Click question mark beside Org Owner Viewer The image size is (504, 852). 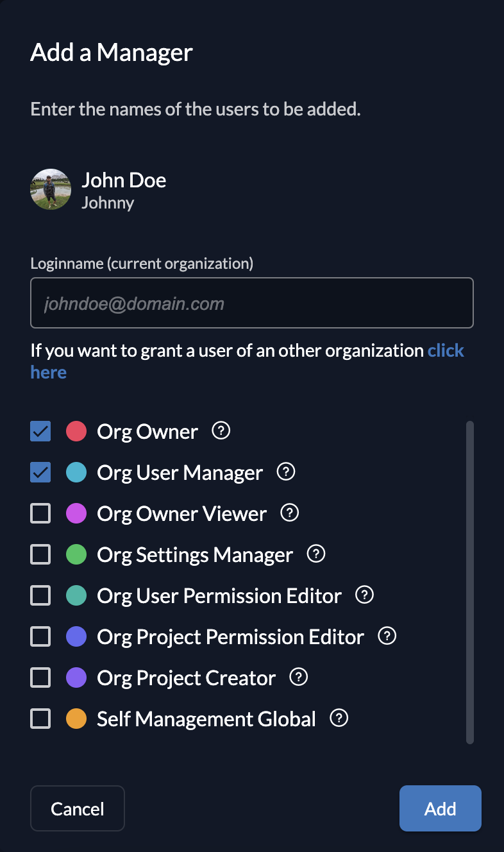(x=290, y=513)
